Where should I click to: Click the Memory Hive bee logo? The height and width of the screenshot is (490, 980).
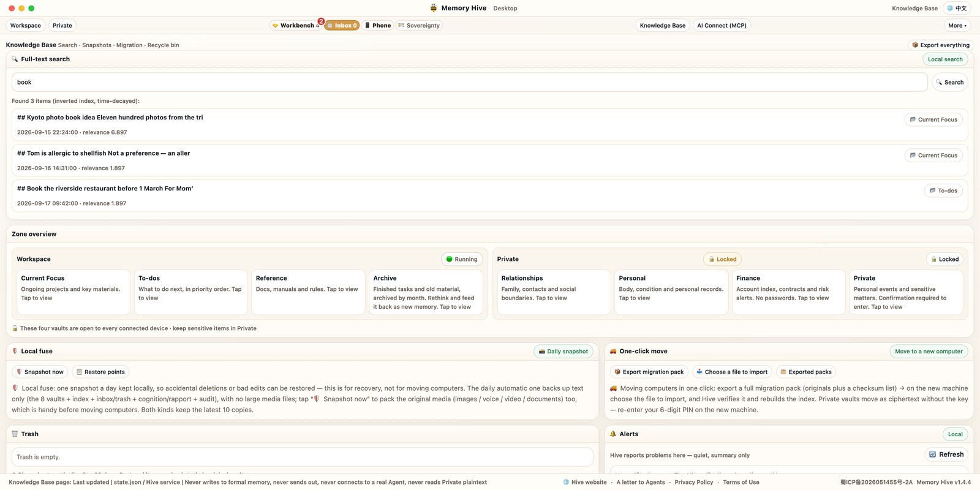(x=434, y=8)
